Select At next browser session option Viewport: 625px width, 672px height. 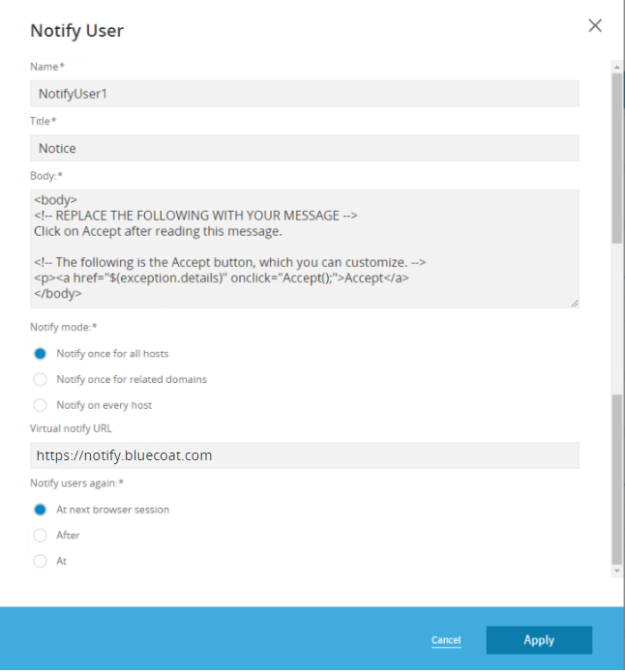(x=41, y=510)
